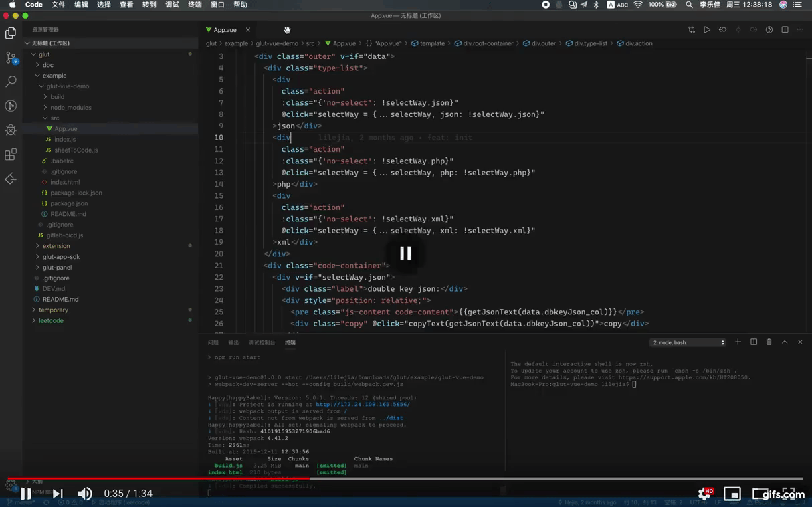Click the Run play icon in editor toolbar

[x=707, y=30]
